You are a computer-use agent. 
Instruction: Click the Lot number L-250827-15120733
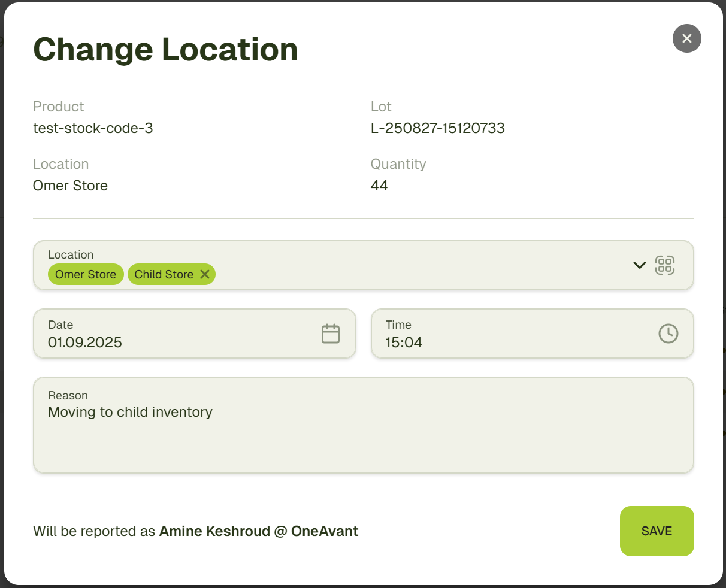437,128
